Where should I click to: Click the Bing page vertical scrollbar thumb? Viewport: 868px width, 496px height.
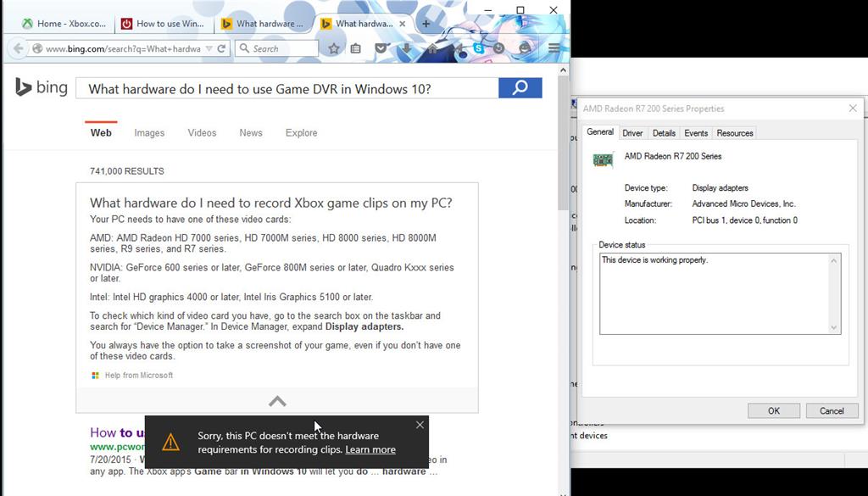(x=563, y=144)
